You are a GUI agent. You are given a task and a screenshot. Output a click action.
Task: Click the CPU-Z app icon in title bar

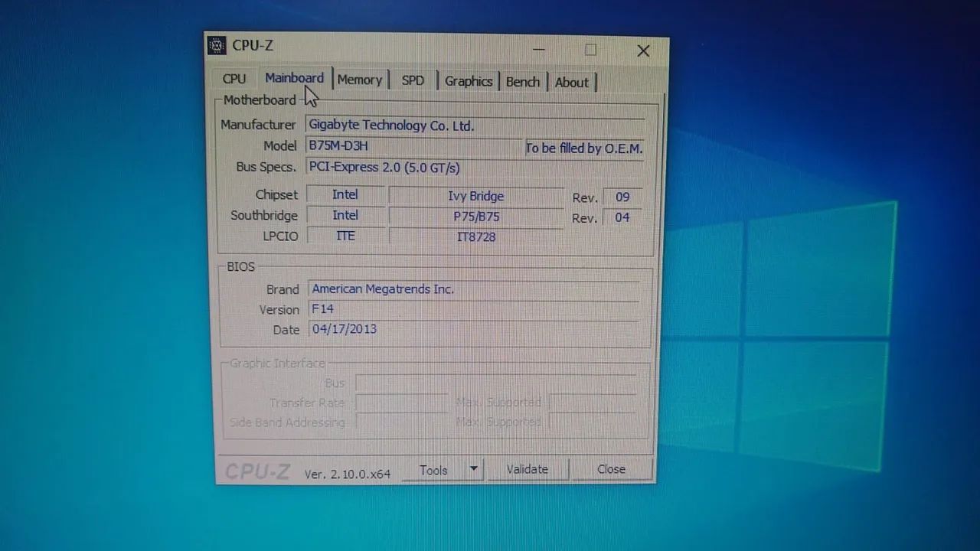pos(217,45)
